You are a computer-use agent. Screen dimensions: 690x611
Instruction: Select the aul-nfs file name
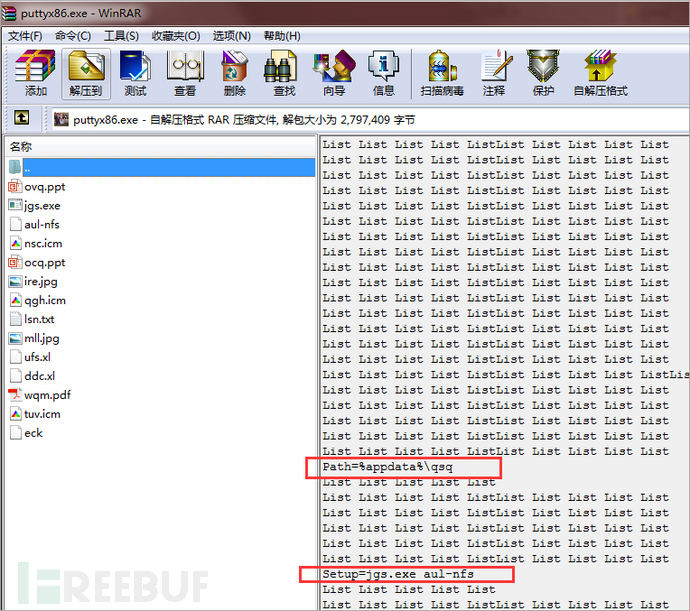pyautogui.click(x=42, y=225)
